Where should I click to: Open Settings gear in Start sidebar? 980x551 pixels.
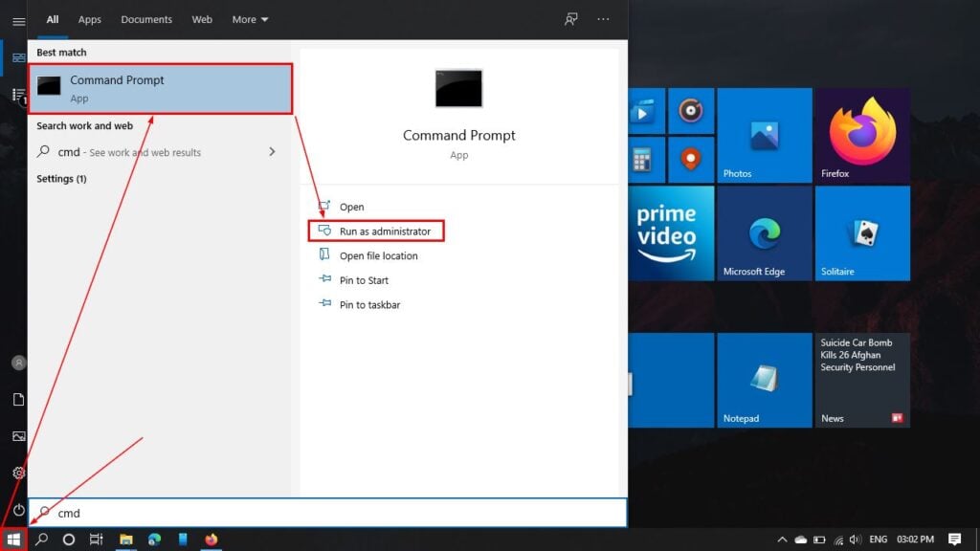19,473
